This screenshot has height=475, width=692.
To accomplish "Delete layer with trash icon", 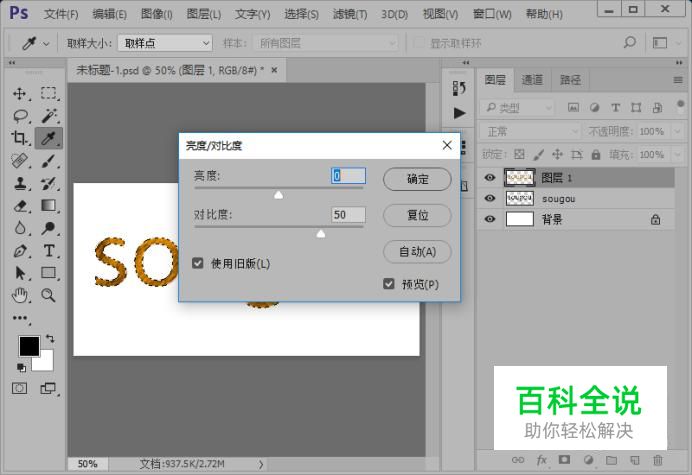I will point(658,460).
